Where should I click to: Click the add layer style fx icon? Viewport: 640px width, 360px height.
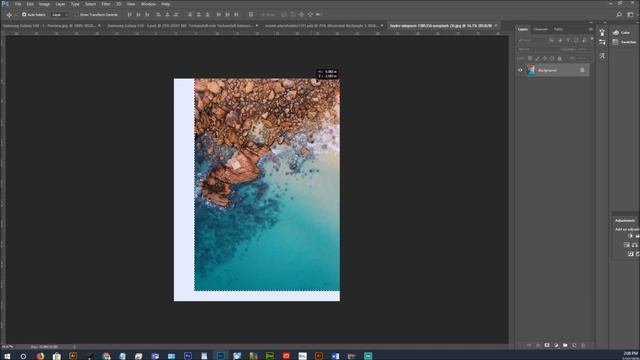pos(538,345)
